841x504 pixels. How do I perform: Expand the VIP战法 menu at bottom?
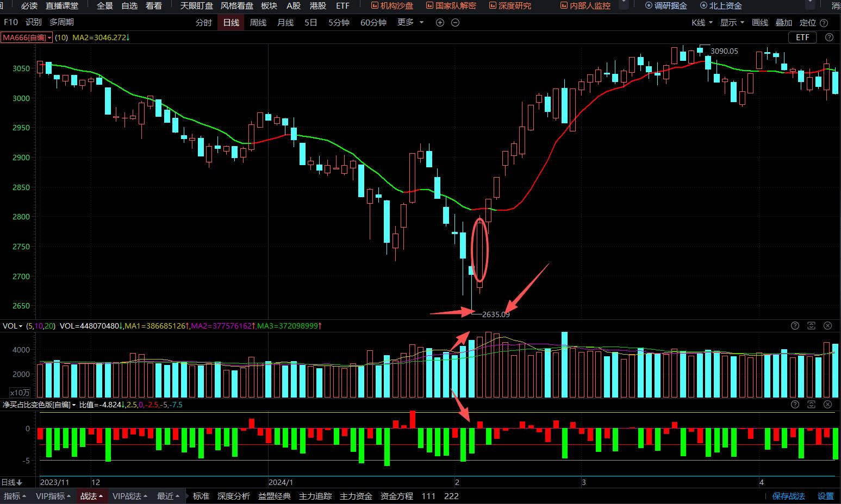coord(130,496)
